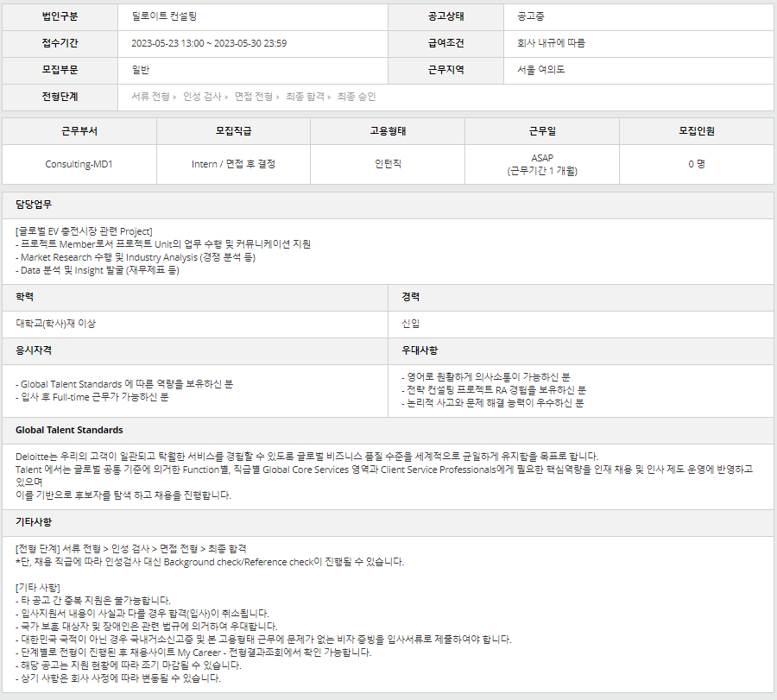Select the '[글로벌 EV 충전시장 관련 Project]' line
This screenshot has height=700, width=777.
coord(84,231)
